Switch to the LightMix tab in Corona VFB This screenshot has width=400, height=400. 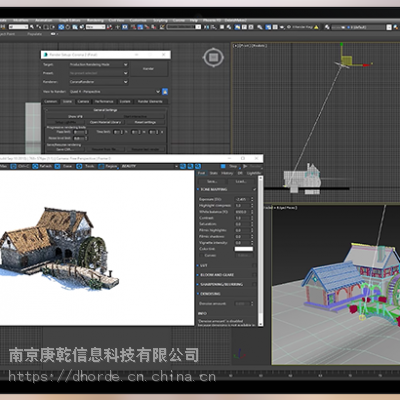click(x=254, y=173)
